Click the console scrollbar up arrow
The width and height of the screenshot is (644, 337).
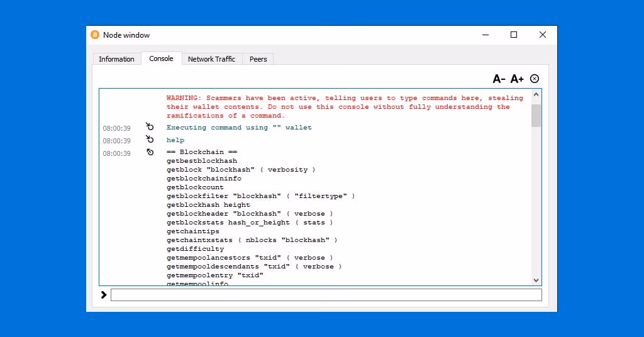[x=536, y=95]
